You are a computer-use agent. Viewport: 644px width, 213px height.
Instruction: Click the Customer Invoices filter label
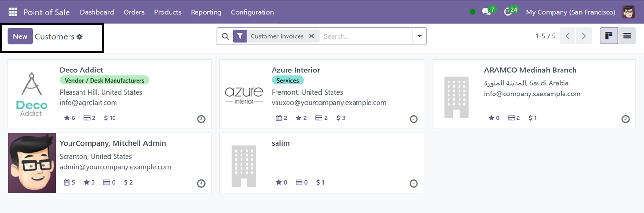click(277, 36)
